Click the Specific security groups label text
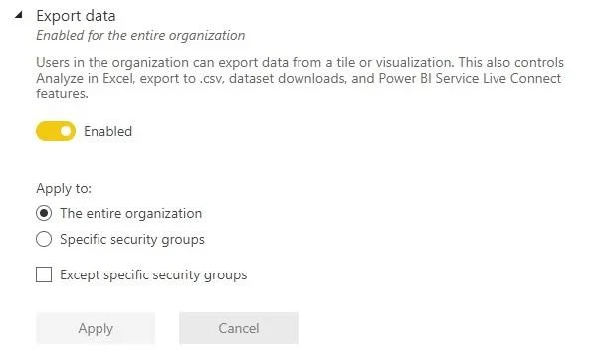This screenshot has height=364, width=597. coord(132,239)
